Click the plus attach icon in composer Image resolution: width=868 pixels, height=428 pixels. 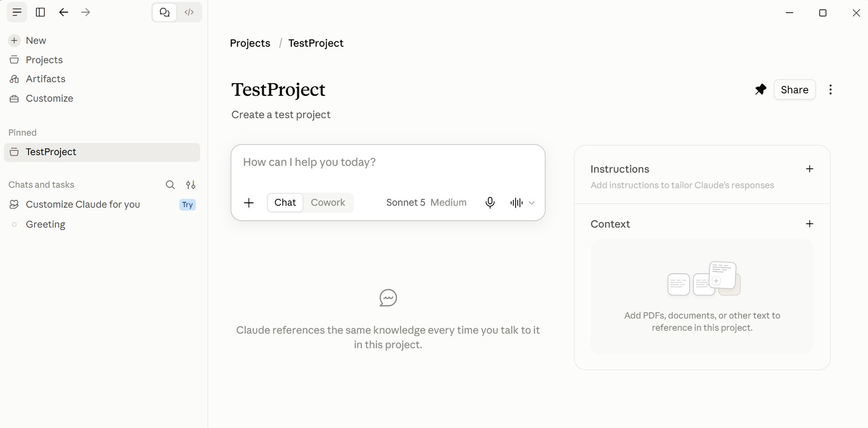(x=249, y=203)
